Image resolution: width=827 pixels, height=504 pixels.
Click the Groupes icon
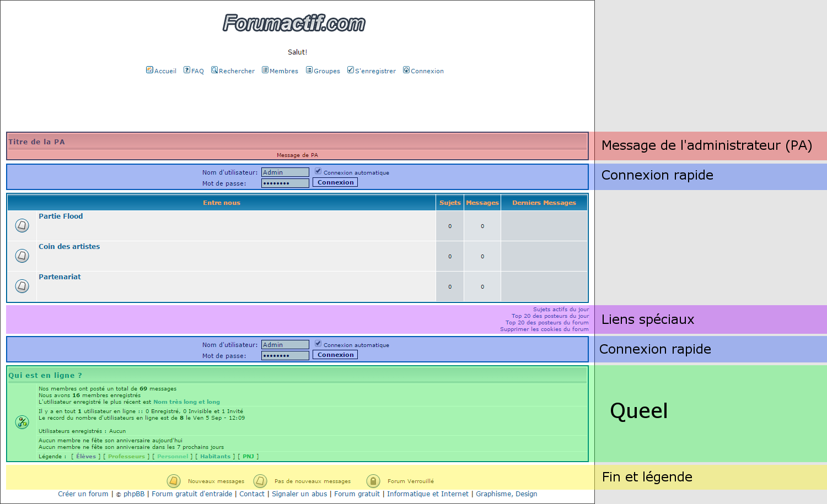point(309,70)
